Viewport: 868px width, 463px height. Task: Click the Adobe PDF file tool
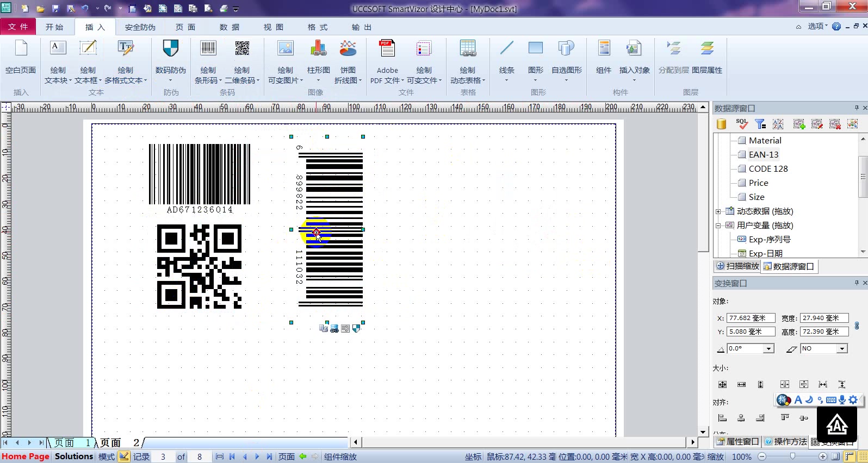pyautogui.click(x=387, y=61)
